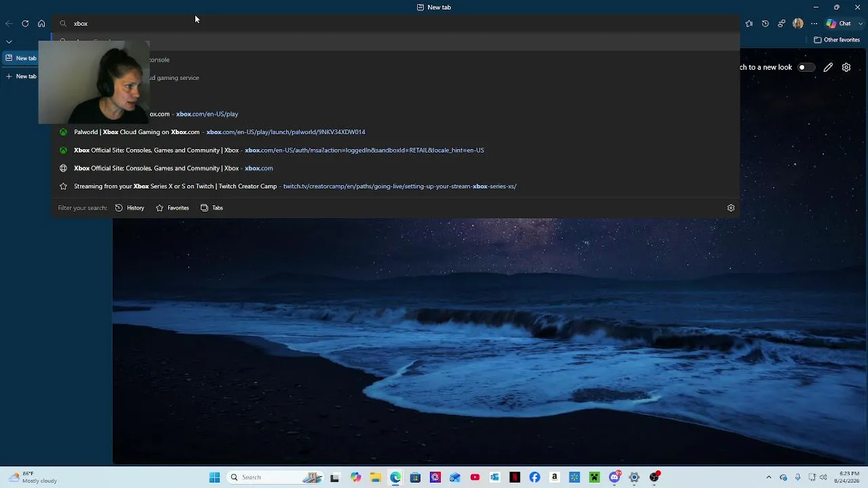Image resolution: width=868 pixels, height=488 pixels.
Task: Open the Other favorites folder
Action: click(x=837, y=40)
